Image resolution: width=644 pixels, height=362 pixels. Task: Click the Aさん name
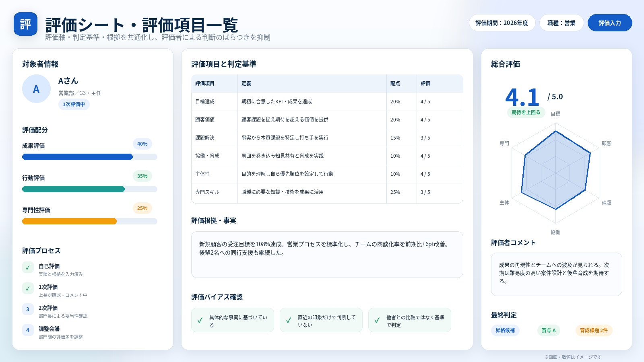[x=68, y=81]
